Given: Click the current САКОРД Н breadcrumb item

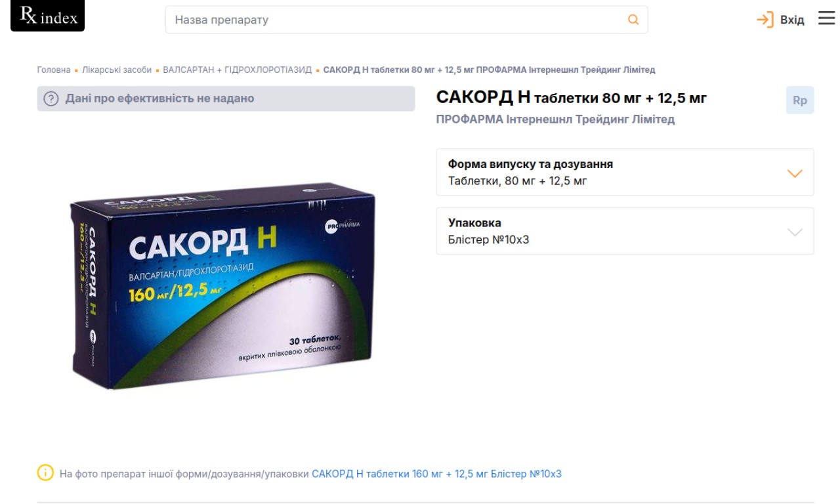Looking at the screenshot, I should (x=489, y=70).
